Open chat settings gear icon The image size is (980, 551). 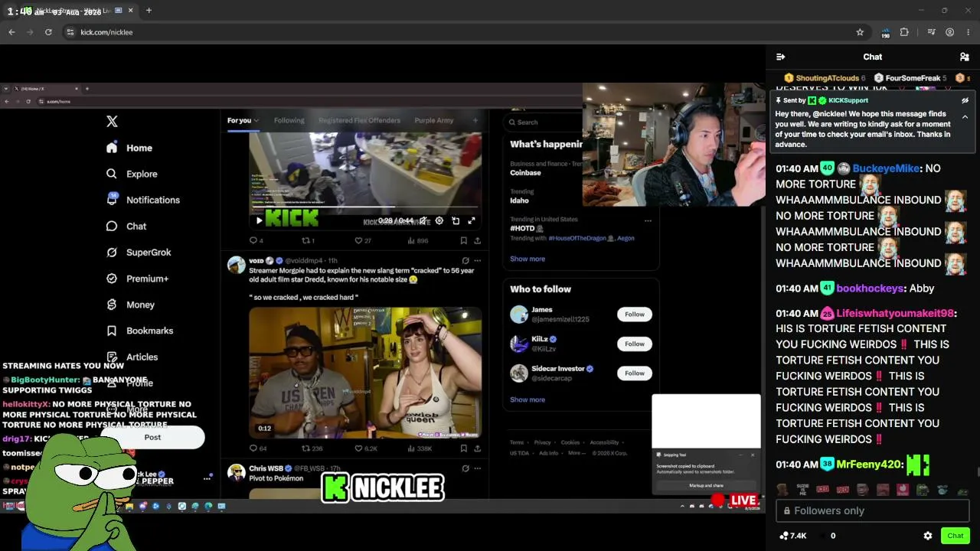(928, 536)
